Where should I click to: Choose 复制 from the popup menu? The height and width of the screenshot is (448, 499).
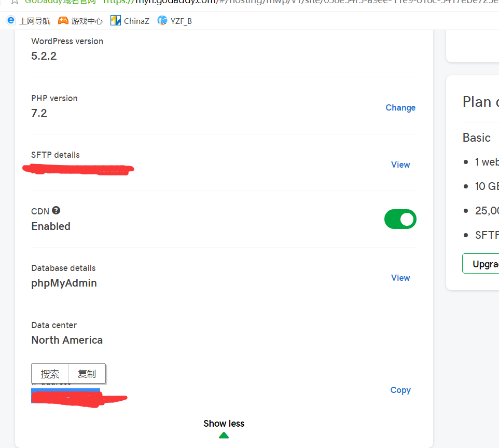pos(87,374)
